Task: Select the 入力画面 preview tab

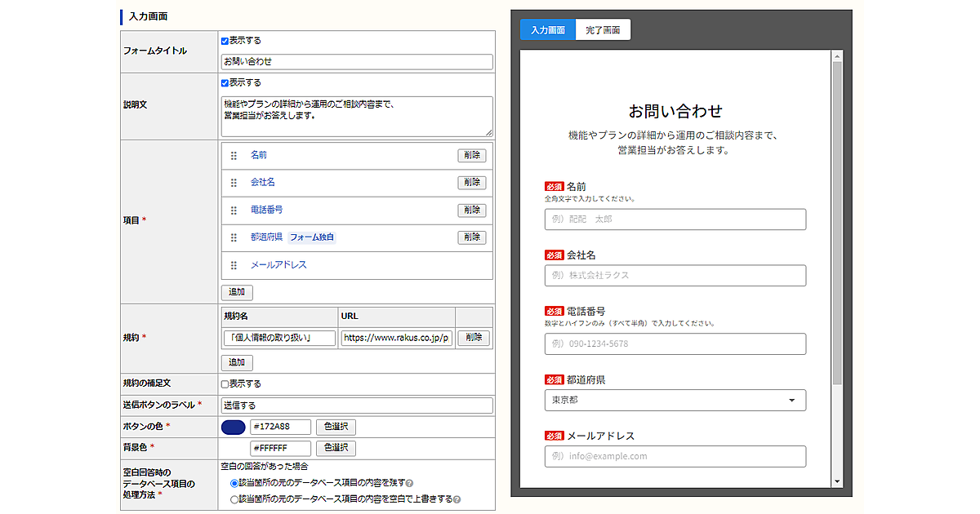Action: pos(548,30)
